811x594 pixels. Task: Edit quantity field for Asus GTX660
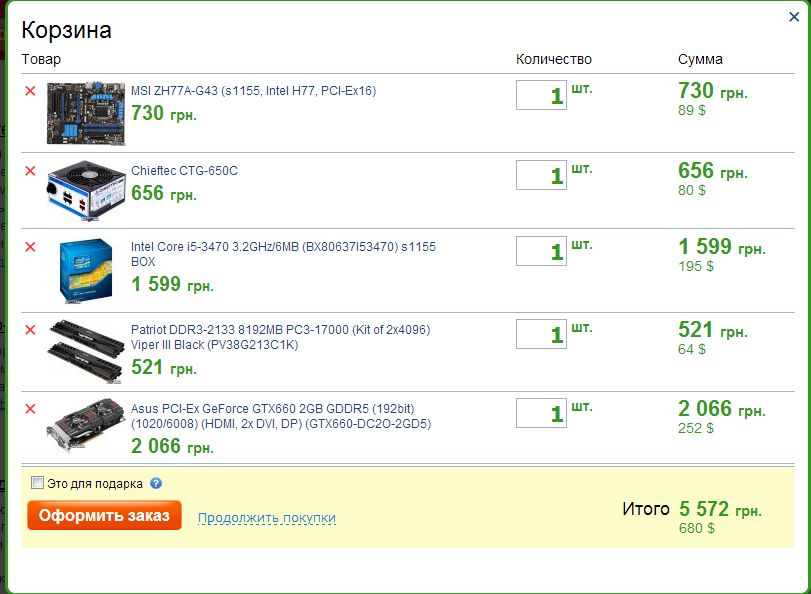(541, 414)
